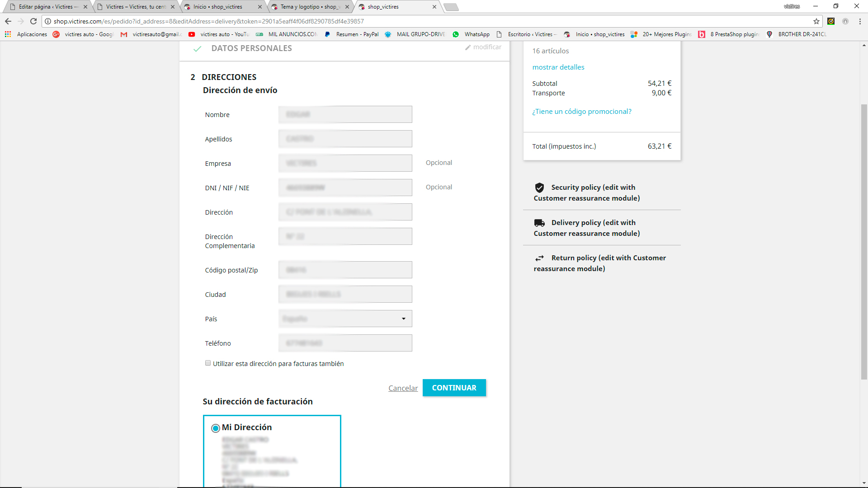The height and width of the screenshot is (488, 868).
Task: Click the Delivery policy truck icon
Action: (x=539, y=223)
